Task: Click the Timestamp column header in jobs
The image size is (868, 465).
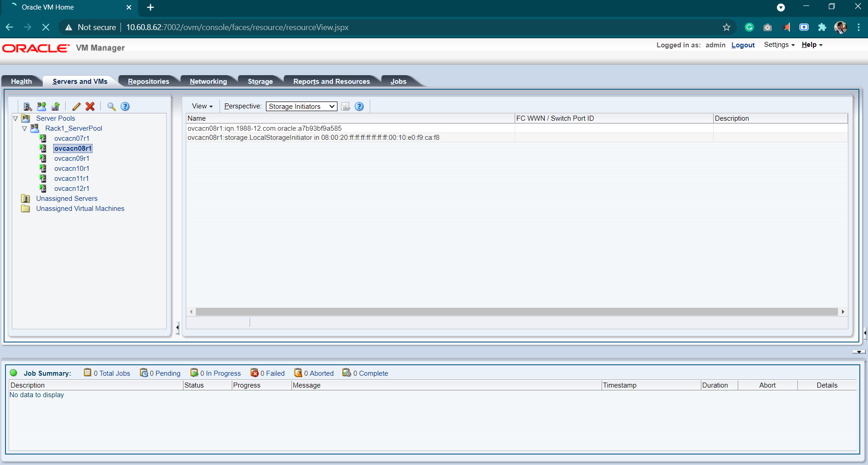Action: click(x=651, y=385)
